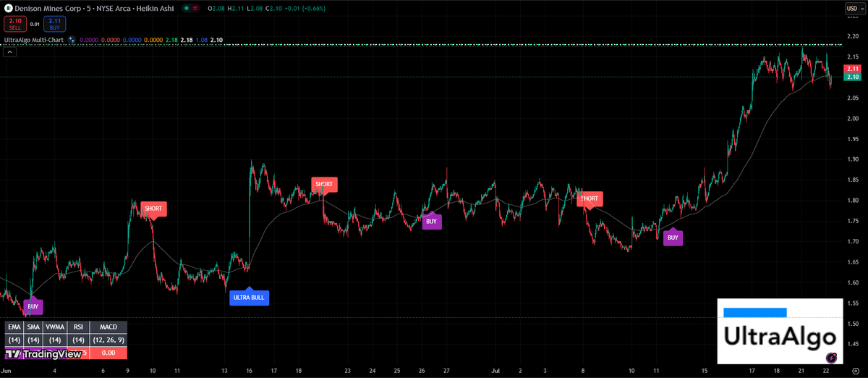
Task: Click the BUY signal at early June low
Action: (33, 306)
